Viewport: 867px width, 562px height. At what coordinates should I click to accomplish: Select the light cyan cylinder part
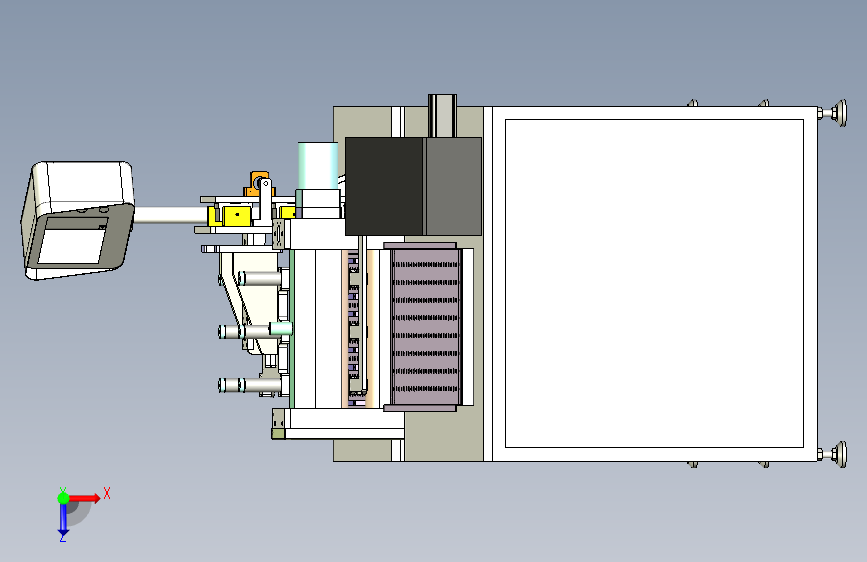[x=318, y=166]
